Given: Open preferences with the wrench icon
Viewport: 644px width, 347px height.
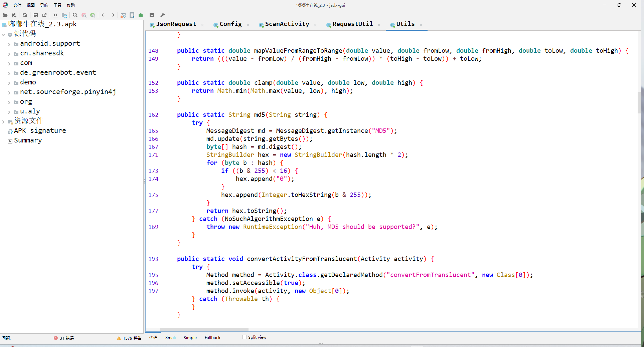Looking at the screenshot, I should 163,15.
